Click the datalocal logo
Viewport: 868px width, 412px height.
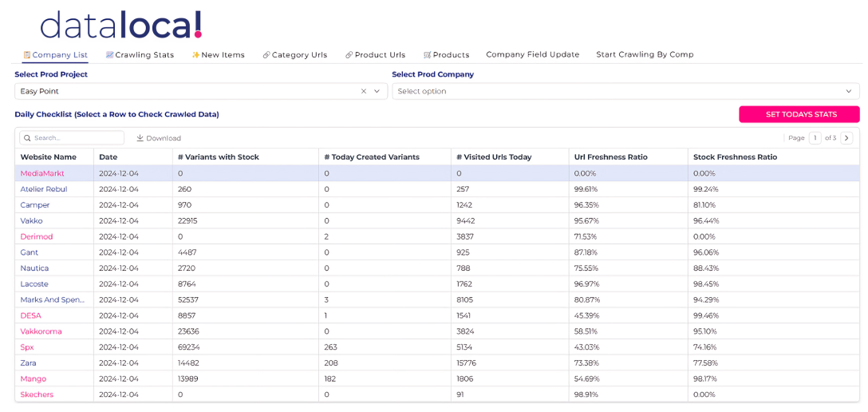(121, 25)
